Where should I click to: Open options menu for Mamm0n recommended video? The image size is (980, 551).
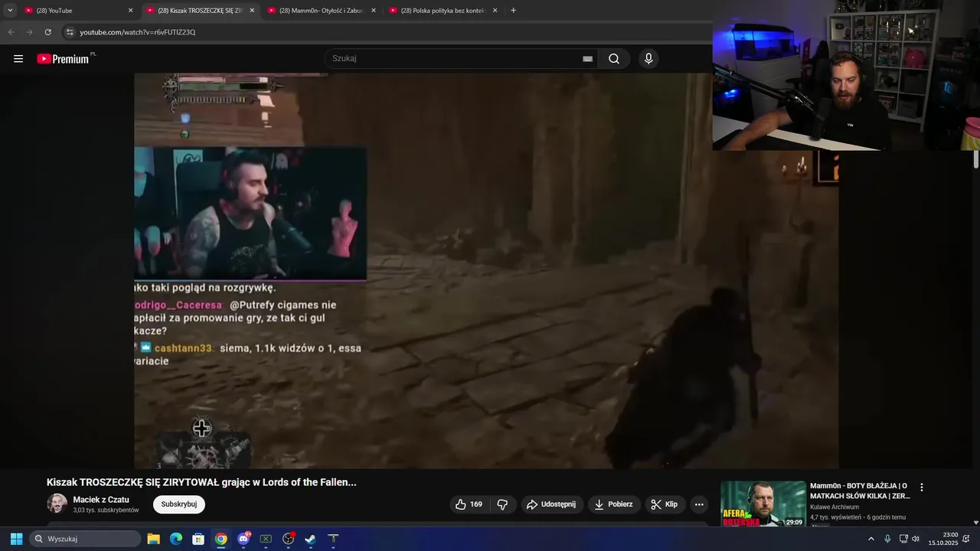922,487
